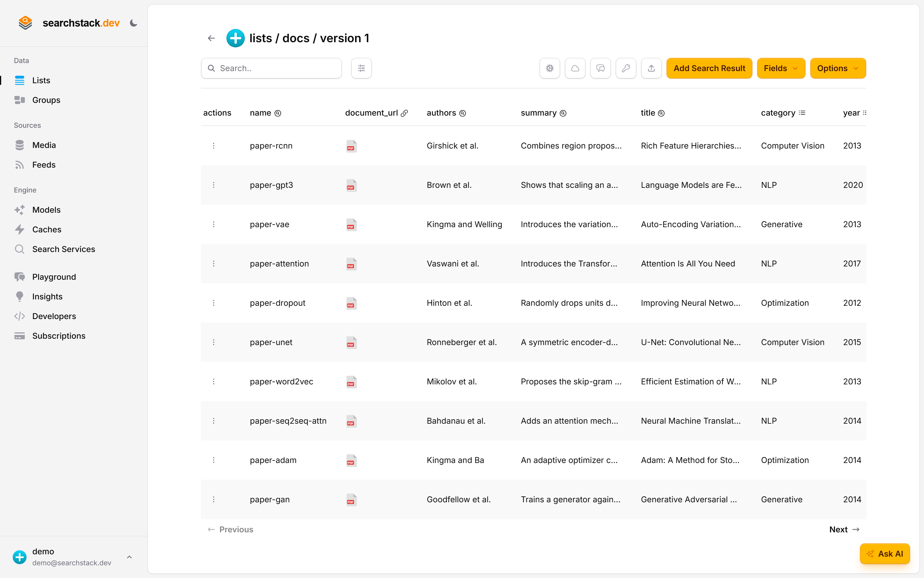Image resolution: width=924 pixels, height=578 pixels.
Task: Select the paper-attention name cell
Action: pyautogui.click(x=280, y=264)
